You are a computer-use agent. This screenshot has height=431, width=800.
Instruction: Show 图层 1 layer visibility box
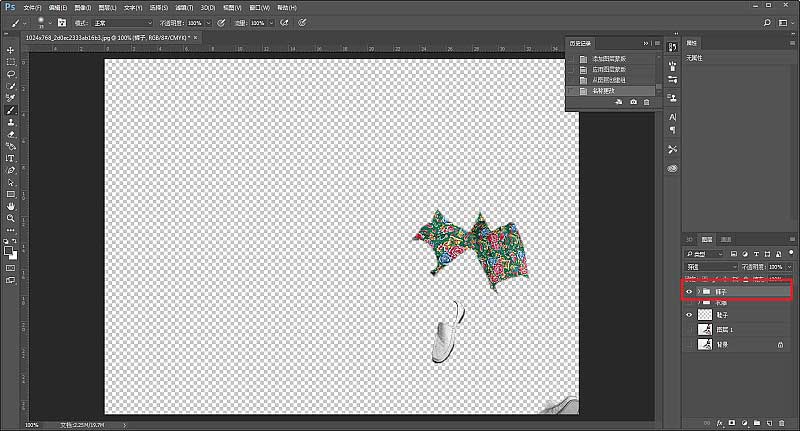tap(689, 329)
